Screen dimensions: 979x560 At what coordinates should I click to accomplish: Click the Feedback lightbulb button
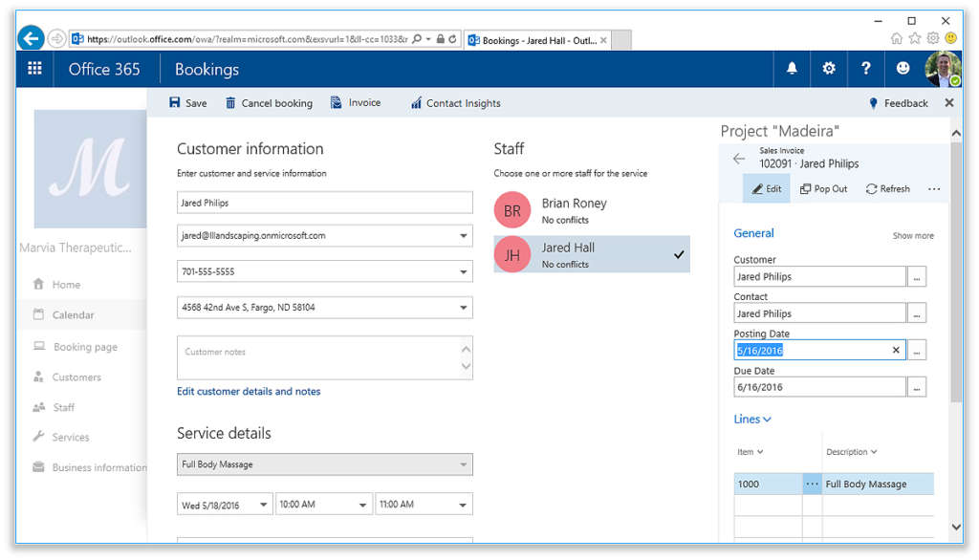click(x=899, y=103)
